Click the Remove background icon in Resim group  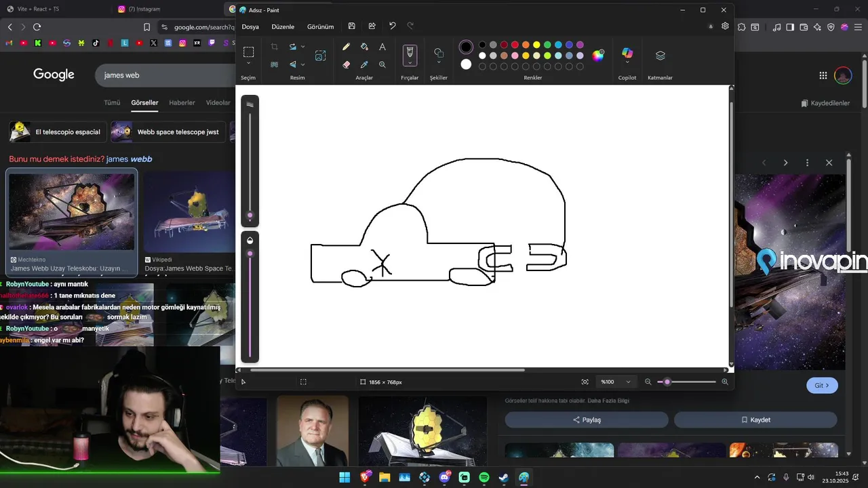click(274, 64)
